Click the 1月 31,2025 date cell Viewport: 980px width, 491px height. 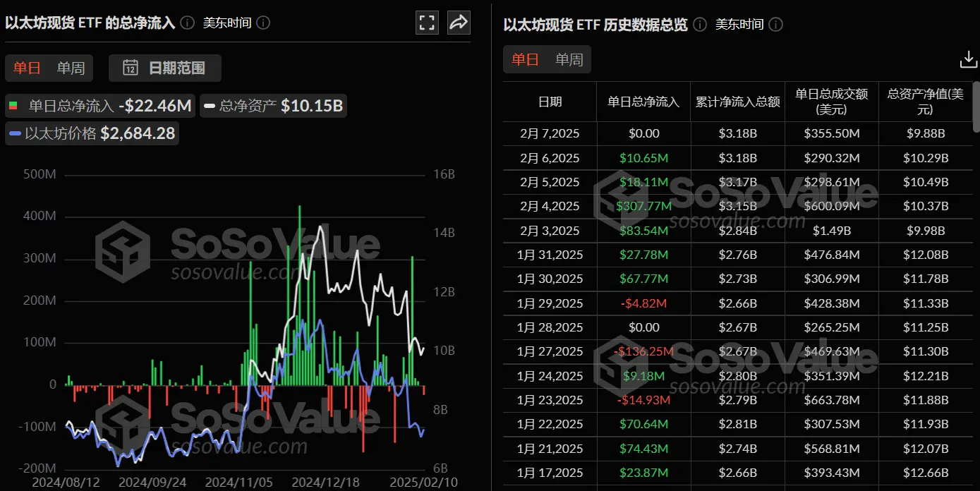[x=550, y=255]
